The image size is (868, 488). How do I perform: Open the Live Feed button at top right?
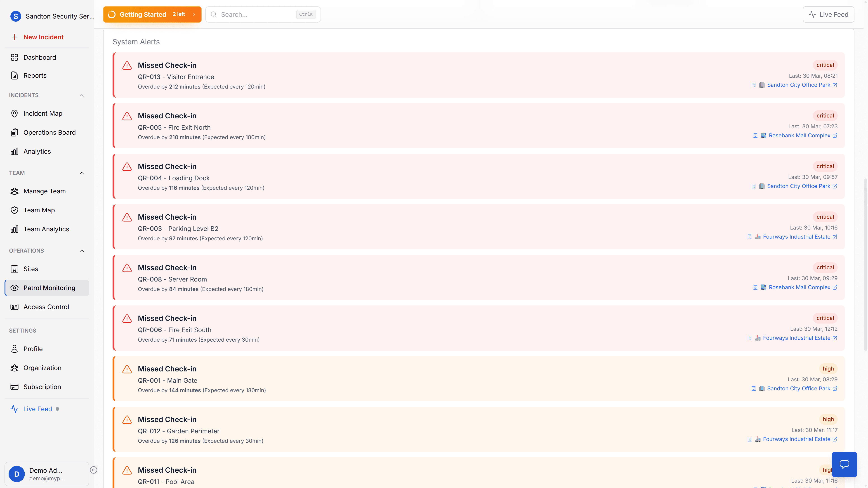[x=828, y=14]
